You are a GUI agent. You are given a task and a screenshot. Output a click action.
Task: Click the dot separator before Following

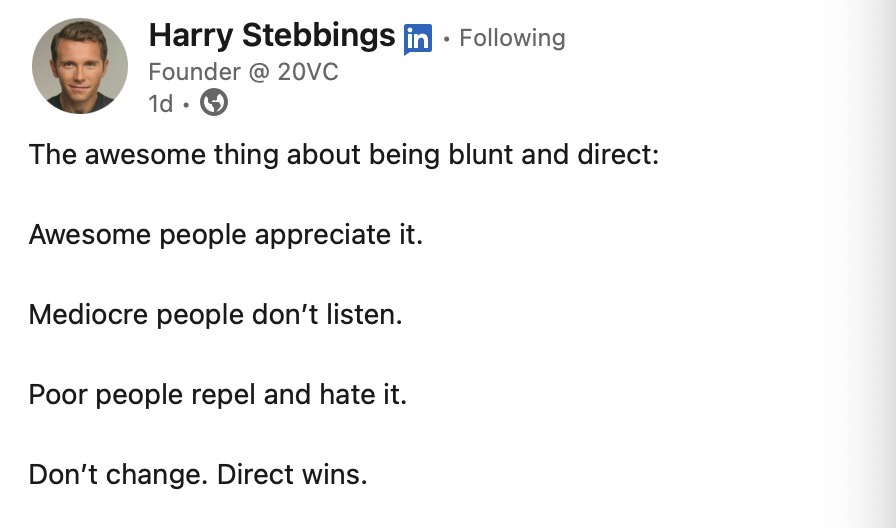[x=446, y=38]
